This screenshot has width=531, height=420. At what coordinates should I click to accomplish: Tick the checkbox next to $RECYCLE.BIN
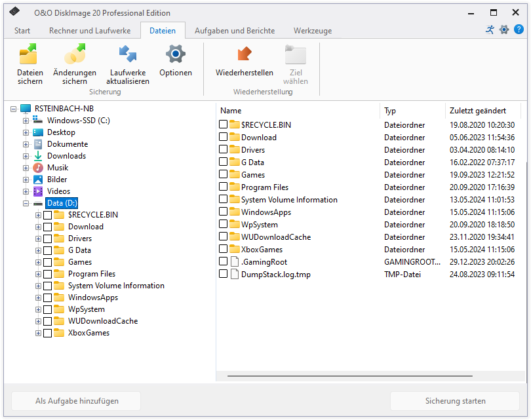223,124
